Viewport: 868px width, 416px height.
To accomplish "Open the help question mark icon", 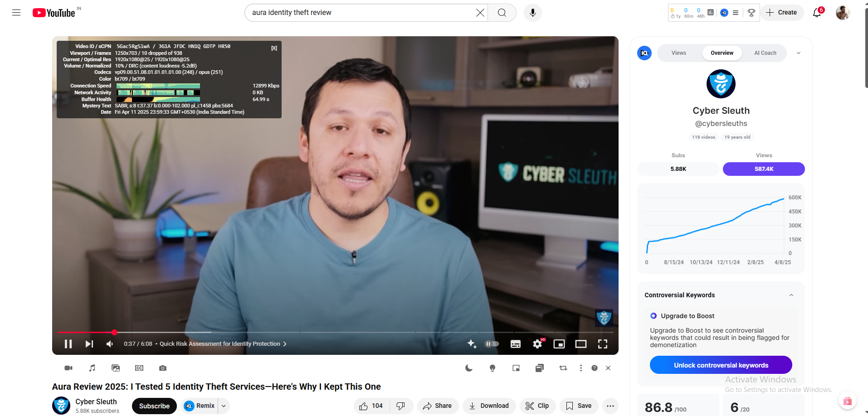I will [595, 368].
